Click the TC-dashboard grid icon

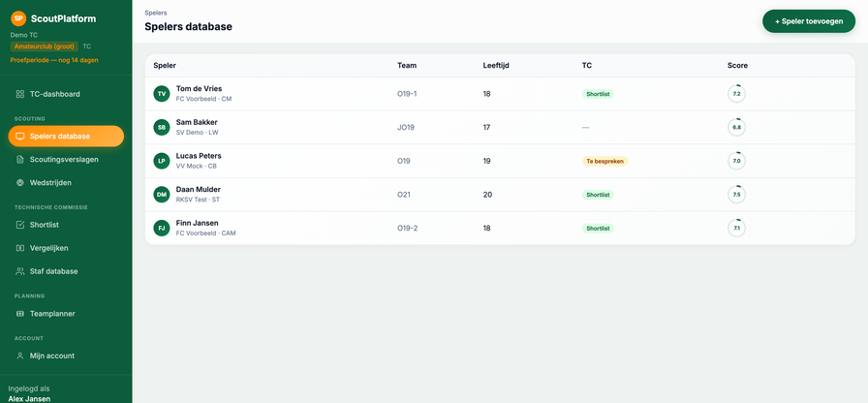pos(20,94)
